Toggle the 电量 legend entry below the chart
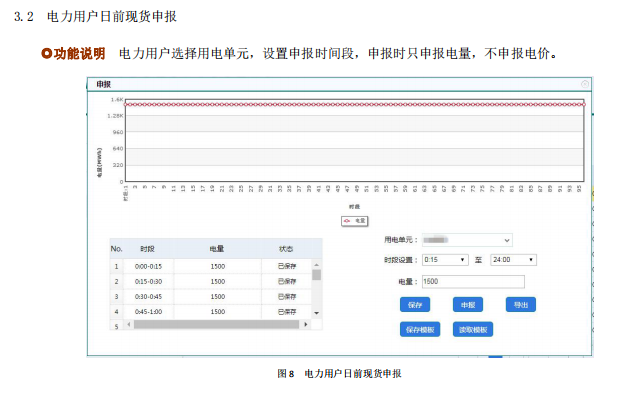The image size is (628, 397). click(355, 221)
